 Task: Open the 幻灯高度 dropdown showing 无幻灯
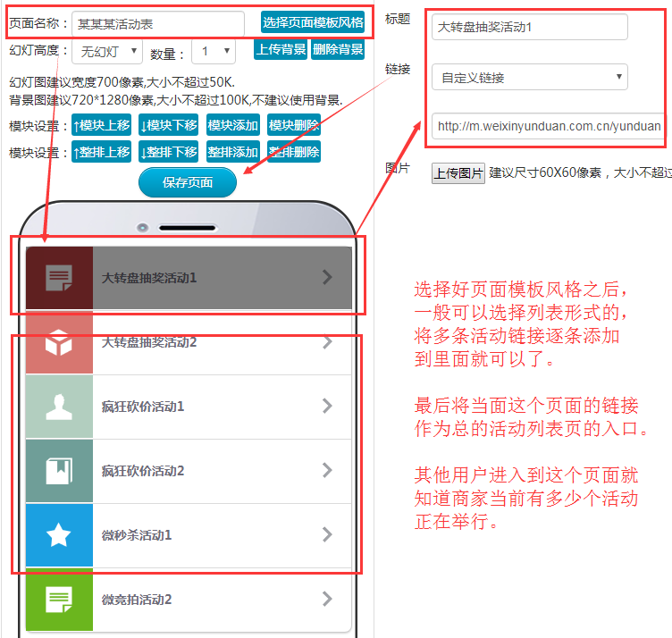click(x=107, y=52)
